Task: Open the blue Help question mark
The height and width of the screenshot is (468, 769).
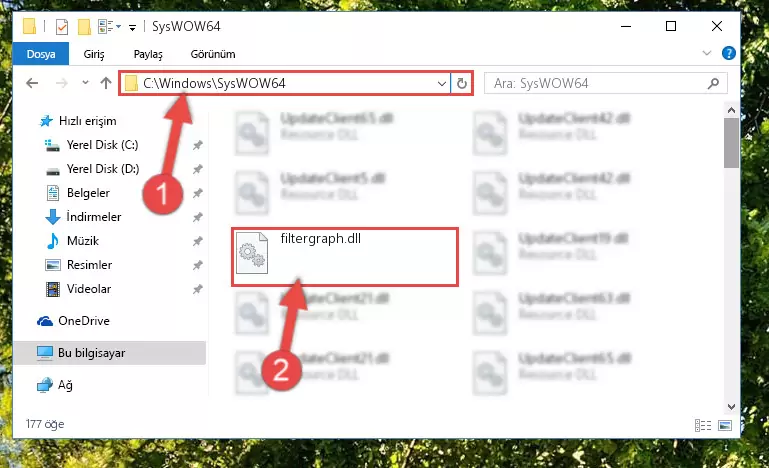Action: (x=729, y=53)
